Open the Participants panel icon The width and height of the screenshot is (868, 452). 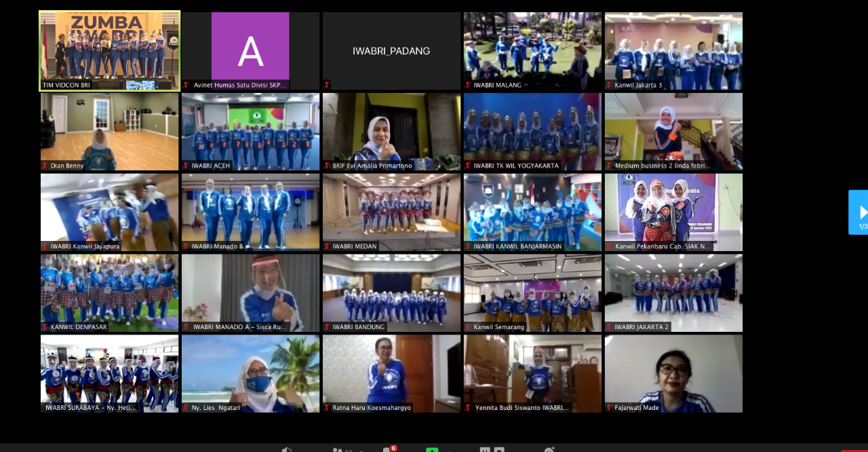click(x=337, y=450)
